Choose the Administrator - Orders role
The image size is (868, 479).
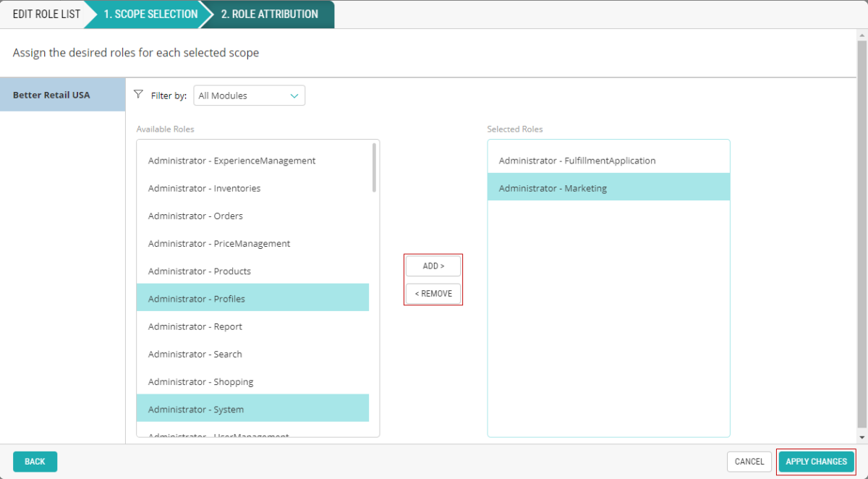pyautogui.click(x=195, y=216)
